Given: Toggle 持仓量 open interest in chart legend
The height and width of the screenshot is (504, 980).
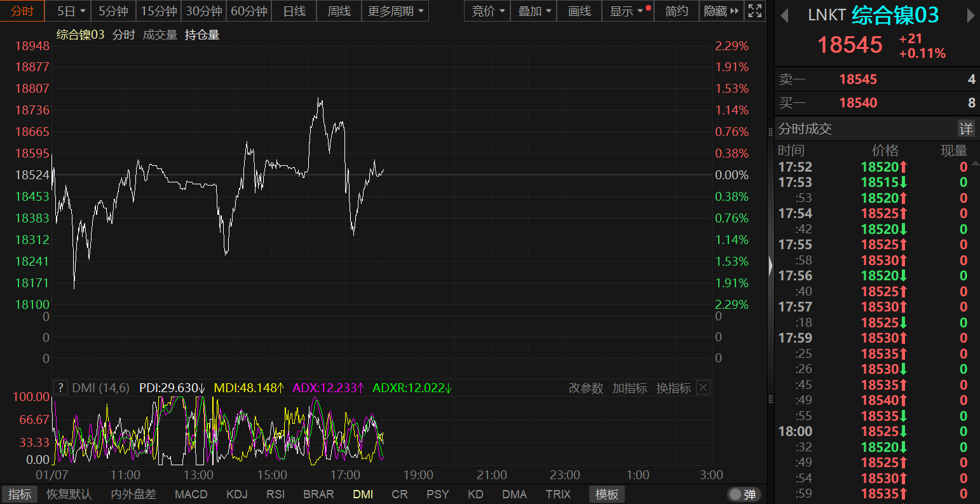Looking at the screenshot, I should (202, 35).
